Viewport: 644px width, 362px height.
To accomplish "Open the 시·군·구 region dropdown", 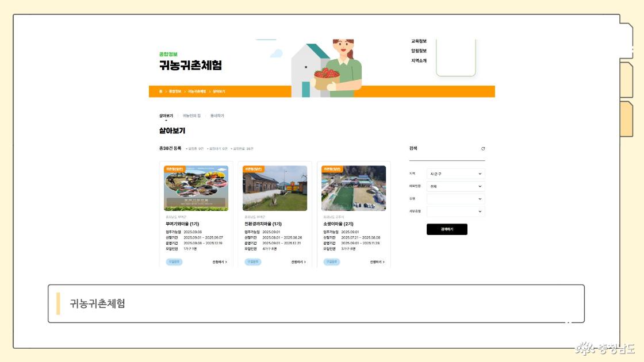I will [455, 174].
